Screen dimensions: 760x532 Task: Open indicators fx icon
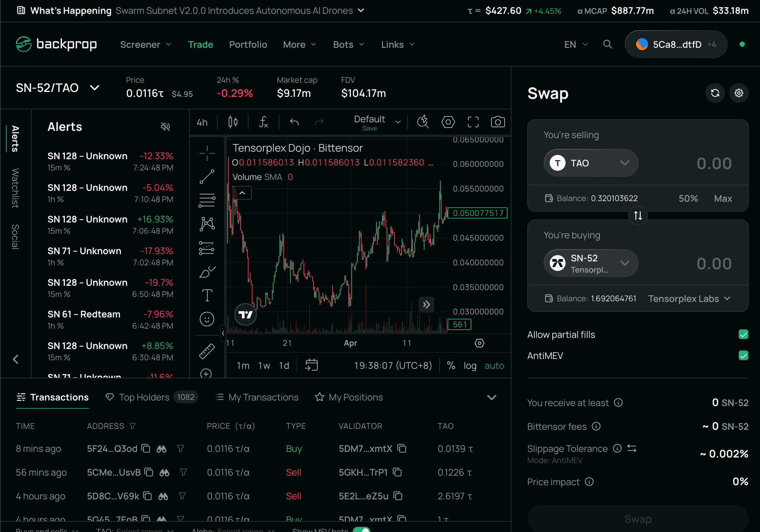(x=263, y=122)
